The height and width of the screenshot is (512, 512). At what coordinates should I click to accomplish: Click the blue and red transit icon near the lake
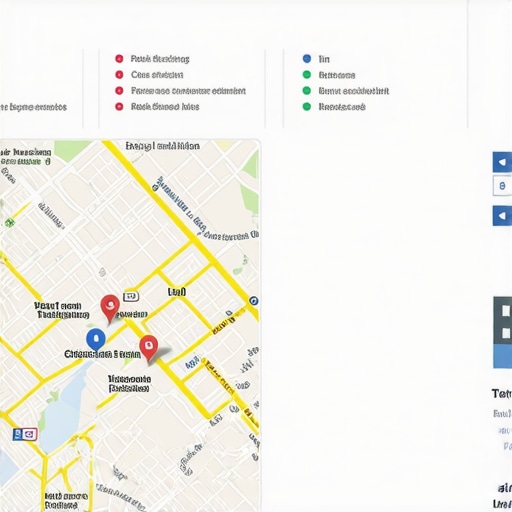(x=25, y=434)
